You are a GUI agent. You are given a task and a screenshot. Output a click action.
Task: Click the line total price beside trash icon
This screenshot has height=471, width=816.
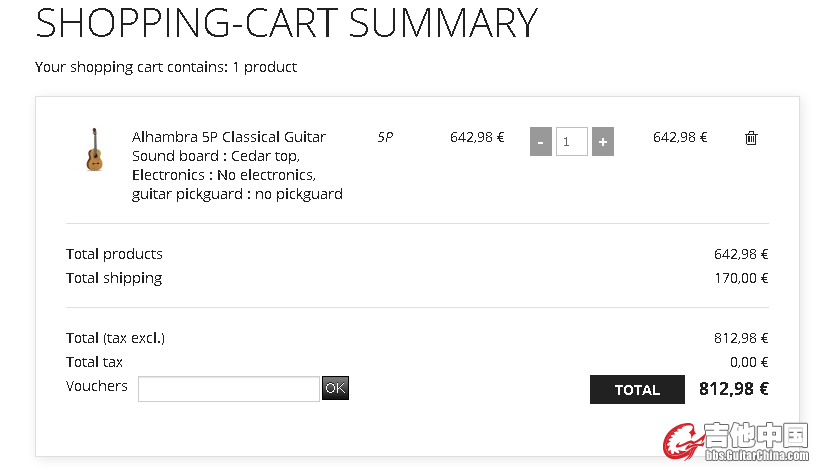click(680, 137)
